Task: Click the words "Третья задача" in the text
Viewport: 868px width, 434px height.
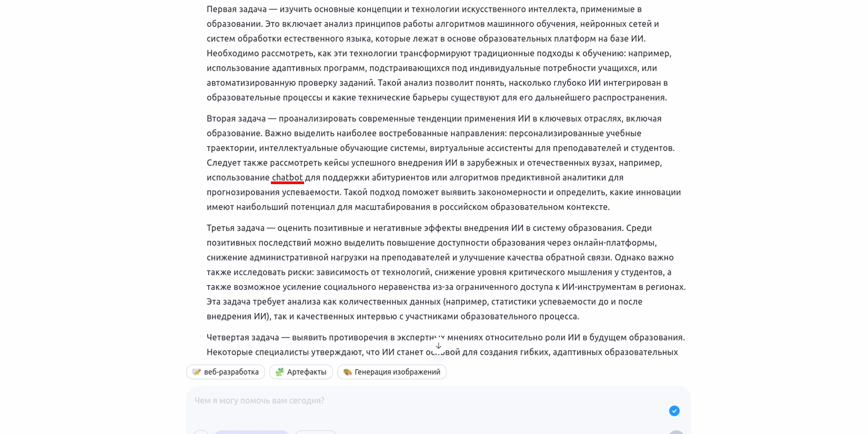Action: [235, 228]
